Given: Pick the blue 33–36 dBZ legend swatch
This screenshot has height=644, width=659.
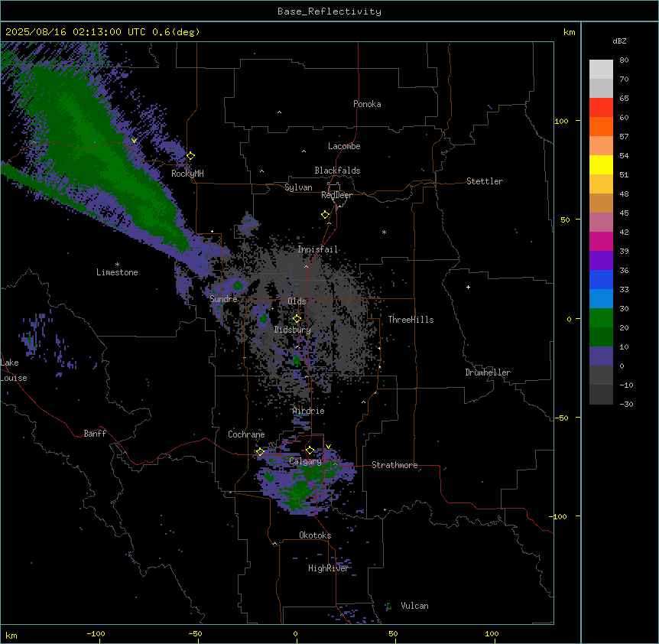Looking at the screenshot, I should coord(601,279).
